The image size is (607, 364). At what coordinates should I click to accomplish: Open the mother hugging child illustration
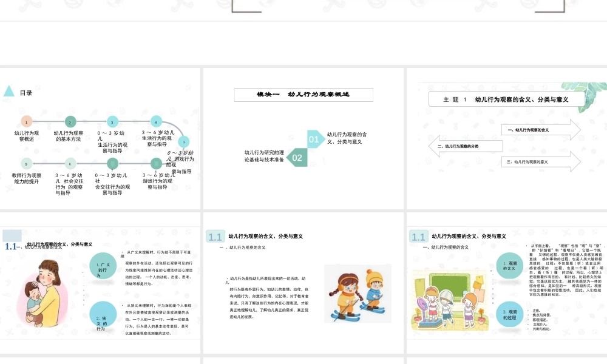(x=42, y=293)
